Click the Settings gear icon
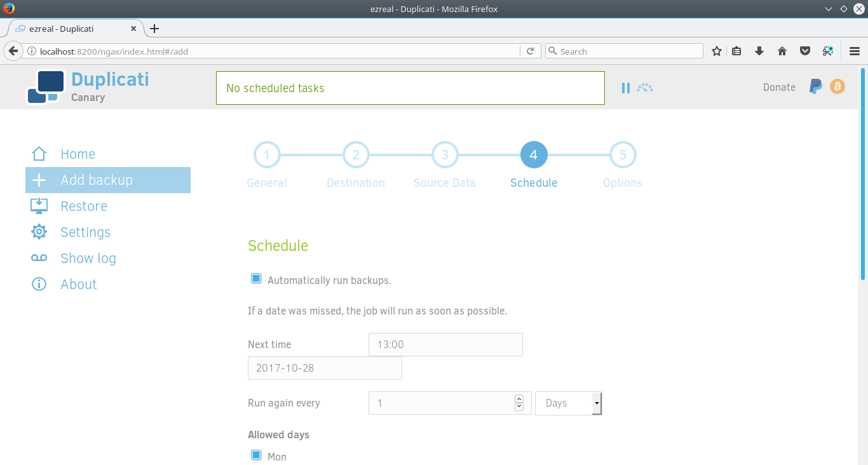This screenshot has height=465, width=868. [x=39, y=232]
